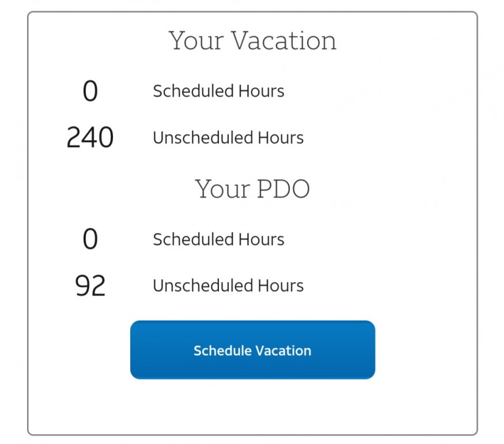Image resolution: width=504 pixels, height=444 pixels.
Task: Select the 240 unscheduled vacation hours number
Action: 90,138
